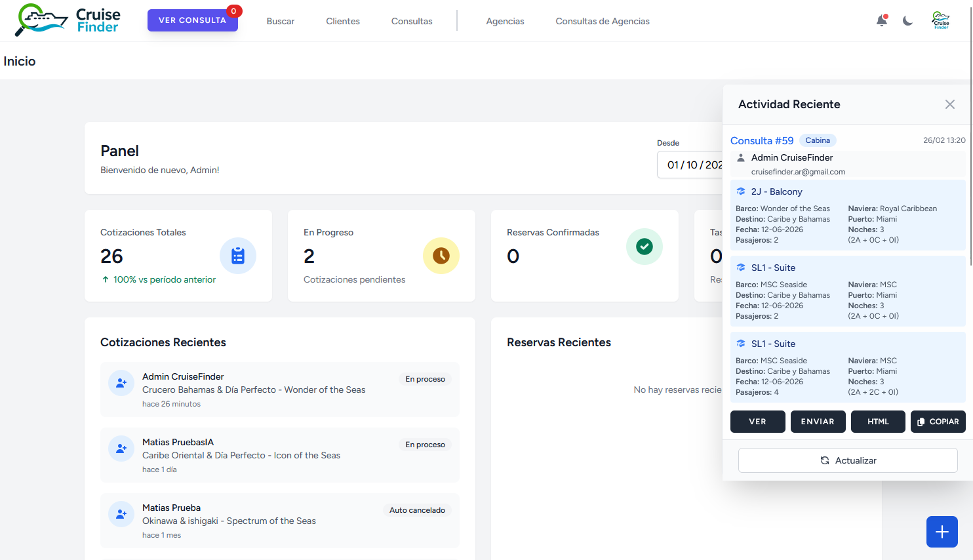
Task: Go to the Clientes section
Action: [343, 21]
